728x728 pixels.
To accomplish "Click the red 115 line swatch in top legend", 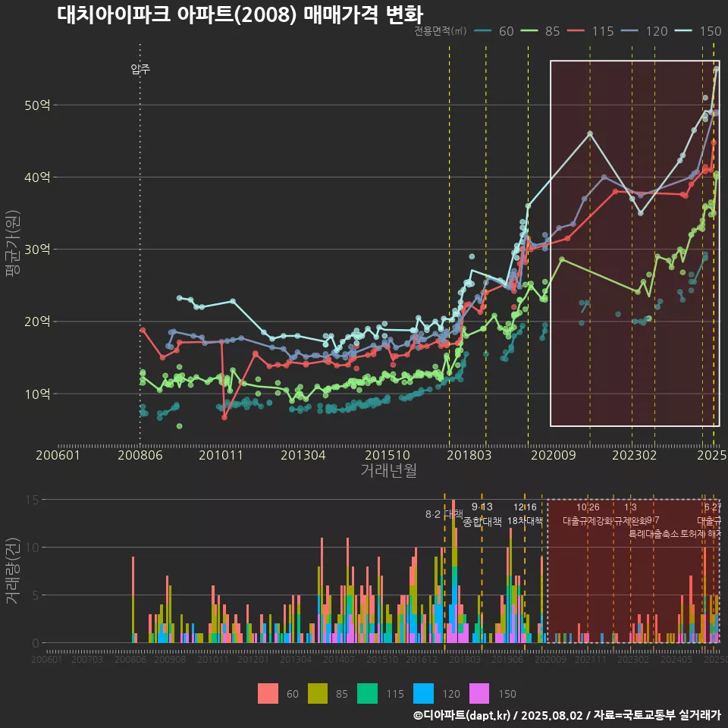I will pos(576,31).
